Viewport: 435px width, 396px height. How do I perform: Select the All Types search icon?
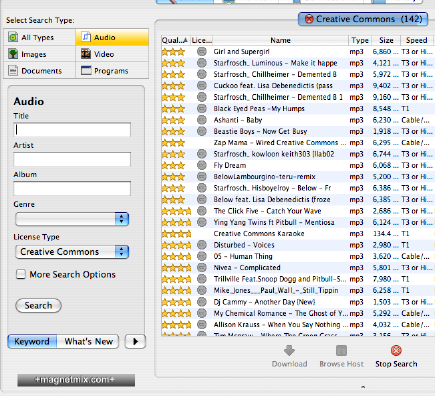(13, 37)
